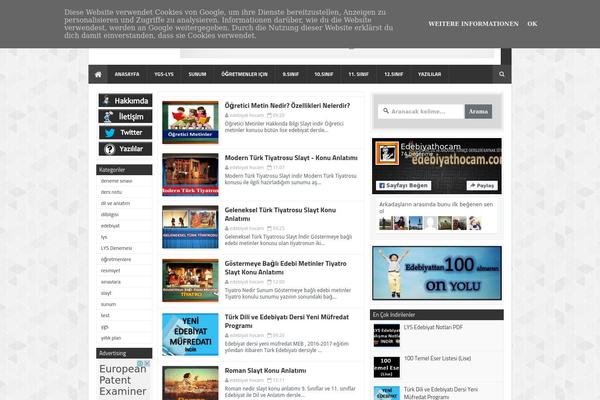
Task: Select 12.SINIF menu item
Action: (x=394, y=74)
